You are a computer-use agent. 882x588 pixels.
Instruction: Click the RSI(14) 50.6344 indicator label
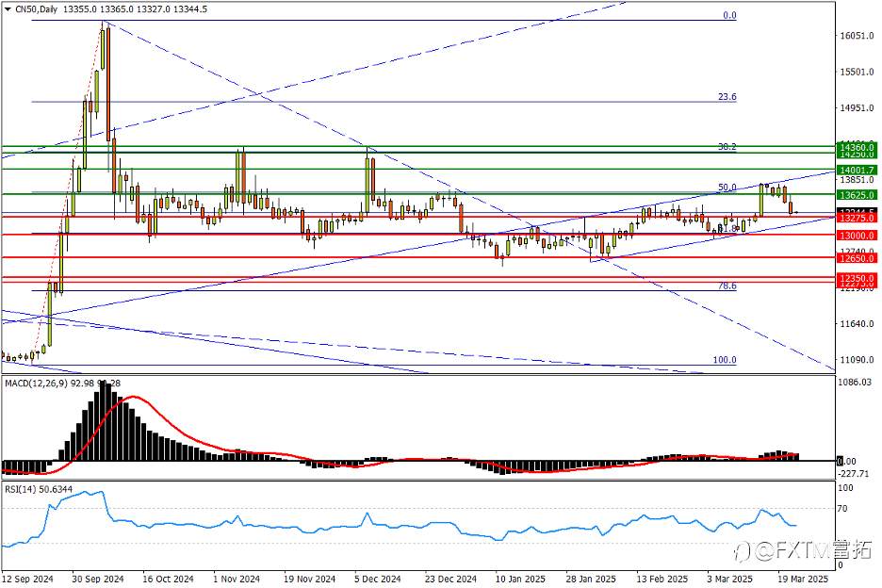(x=39, y=490)
